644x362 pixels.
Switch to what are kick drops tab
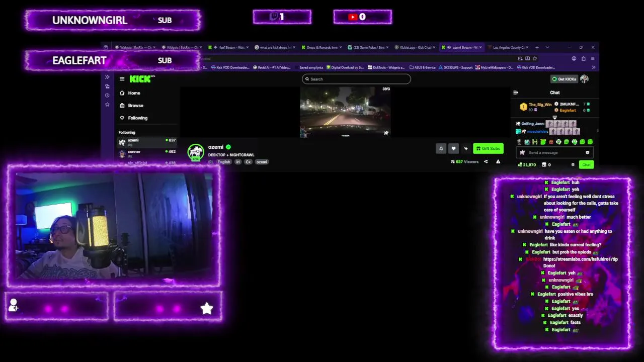pos(275,47)
